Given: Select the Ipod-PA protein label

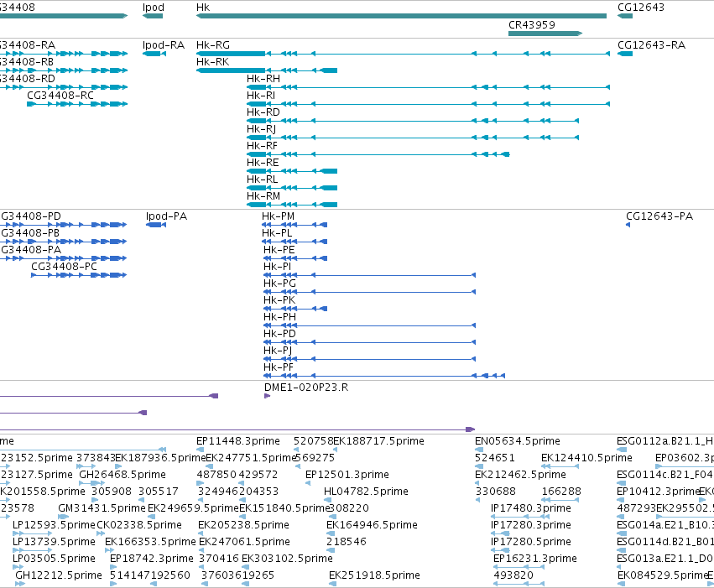Looking at the screenshot, I should (167, 216).
